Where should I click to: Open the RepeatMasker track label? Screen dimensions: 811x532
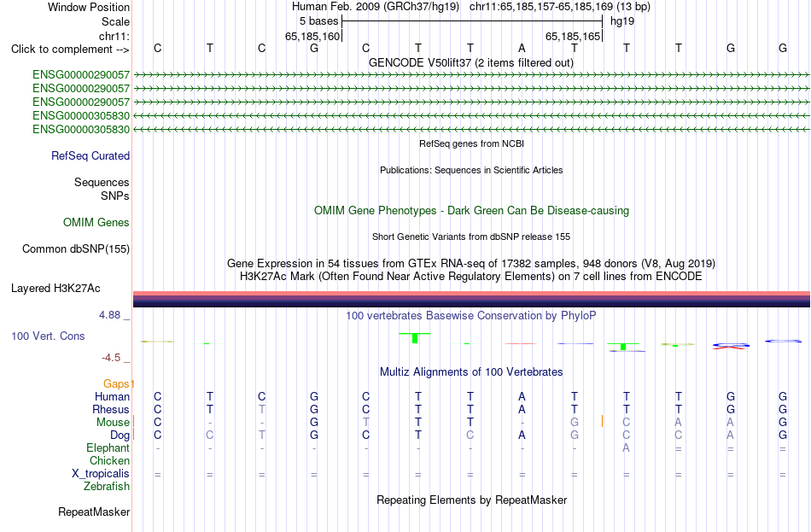coord(94,512)
